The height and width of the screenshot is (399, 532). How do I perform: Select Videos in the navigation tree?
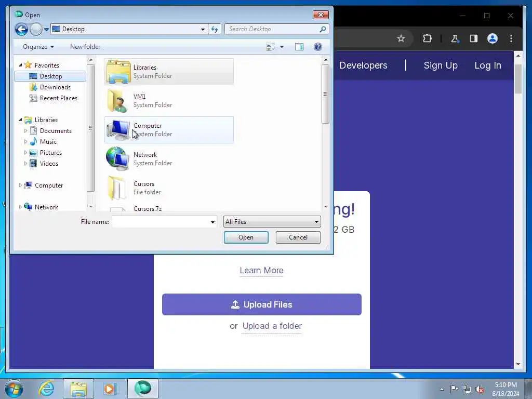[x=49, y=163]
